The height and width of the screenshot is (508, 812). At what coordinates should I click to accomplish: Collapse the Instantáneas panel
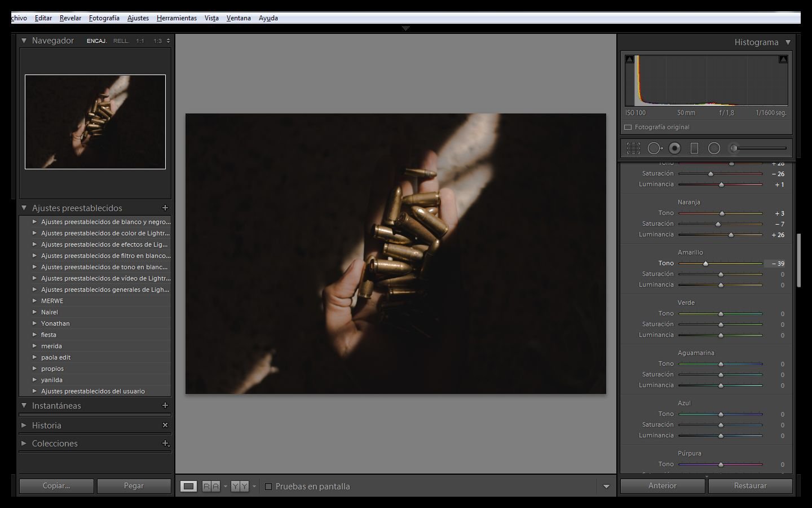click(x=24, y=405)
